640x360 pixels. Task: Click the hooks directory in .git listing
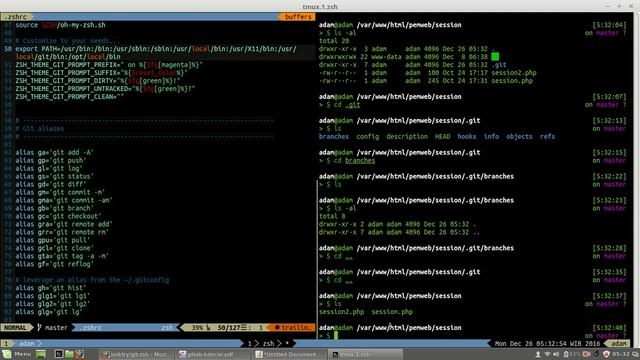[x=467, y=137]
